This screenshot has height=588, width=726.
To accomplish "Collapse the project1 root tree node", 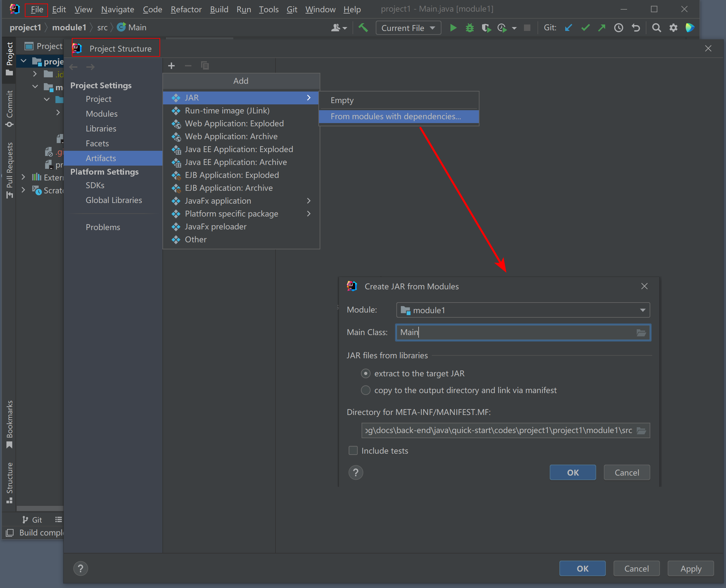I will pos(24,61).
